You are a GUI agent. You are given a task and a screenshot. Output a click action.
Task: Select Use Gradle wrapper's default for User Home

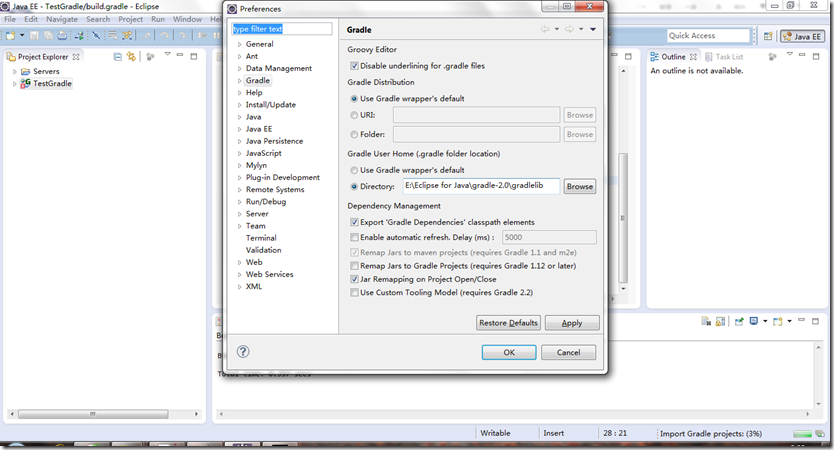354,170
